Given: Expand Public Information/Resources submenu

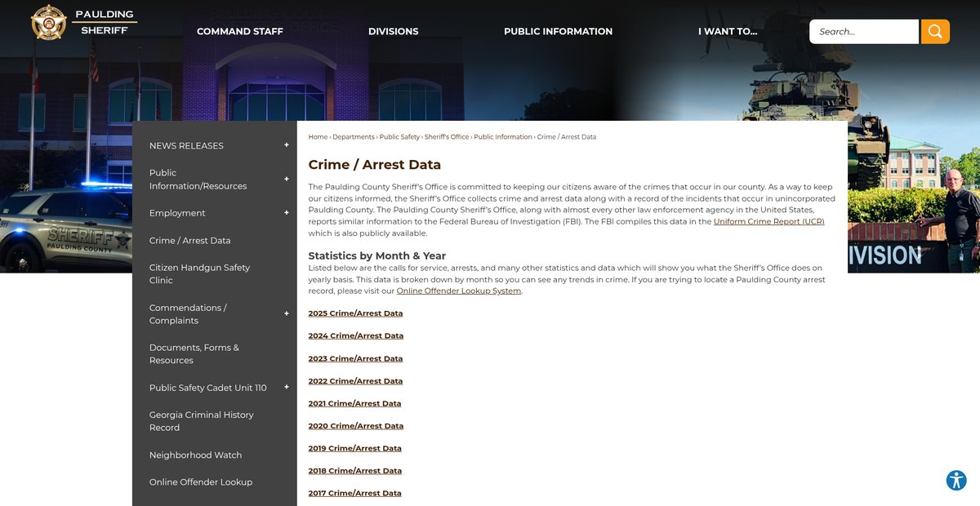Looking at the screenshot, I should click(287, 180).
